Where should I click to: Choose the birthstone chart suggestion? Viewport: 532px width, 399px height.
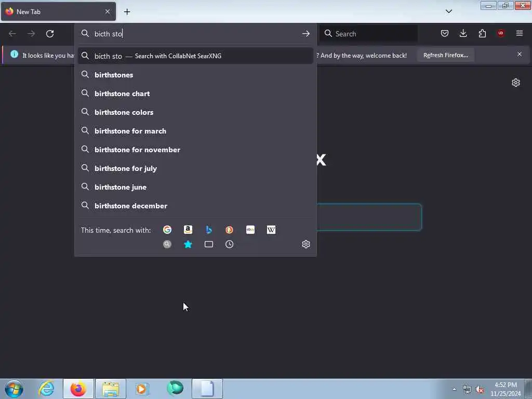[x=195, y=94]
